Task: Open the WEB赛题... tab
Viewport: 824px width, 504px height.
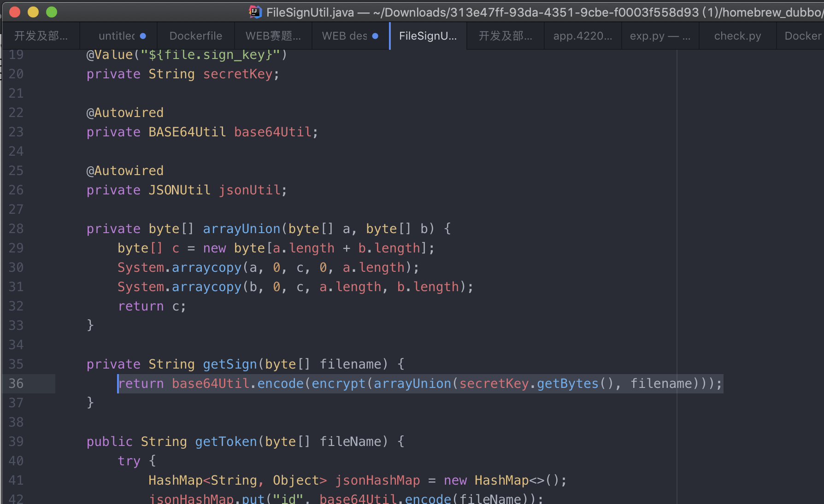Action: point(273,36)
